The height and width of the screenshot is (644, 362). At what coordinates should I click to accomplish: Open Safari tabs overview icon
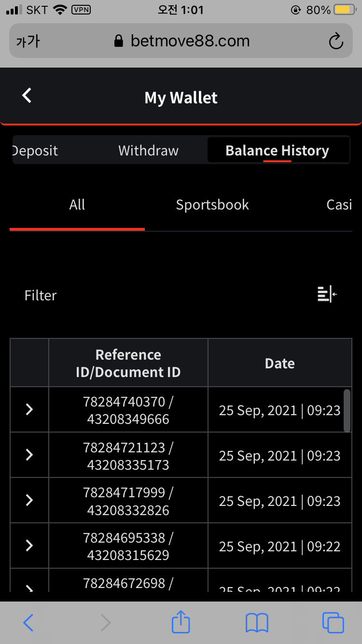coord(333,623)
